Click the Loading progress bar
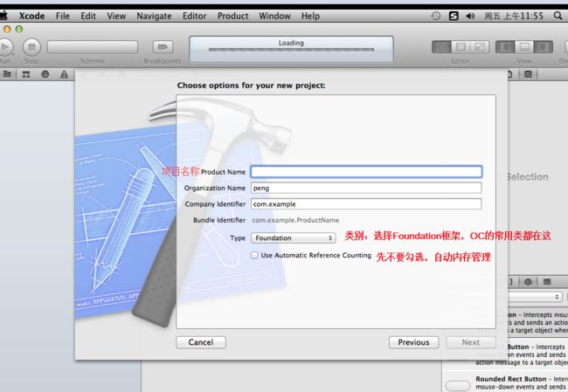This screenshot has width=568, height=392. tap(291, 50)
